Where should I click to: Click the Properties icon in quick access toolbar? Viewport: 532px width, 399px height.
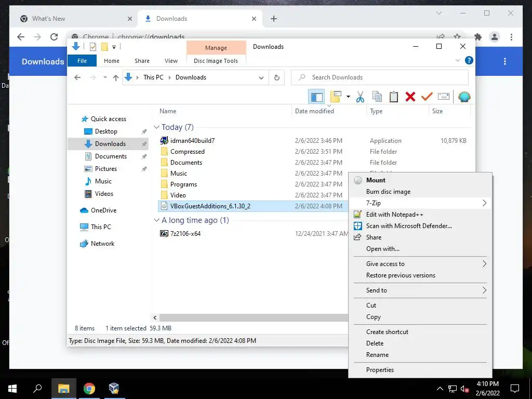[92, 47]
